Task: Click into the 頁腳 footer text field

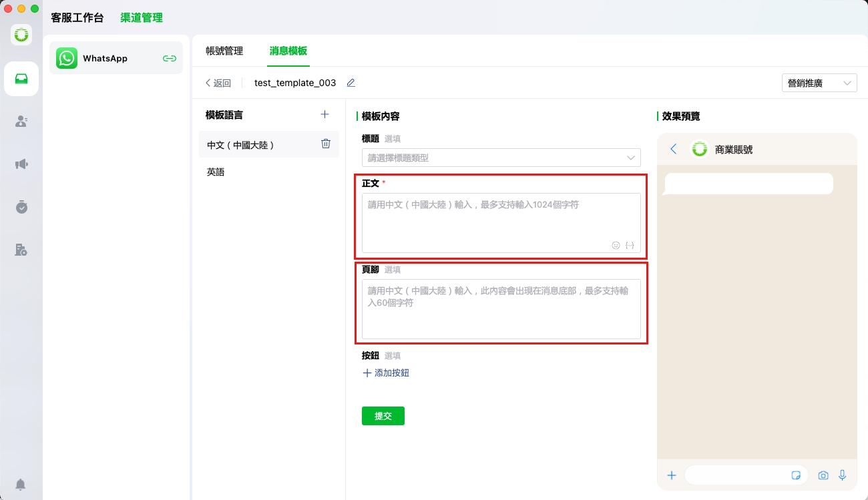Action: pos(501,309)
